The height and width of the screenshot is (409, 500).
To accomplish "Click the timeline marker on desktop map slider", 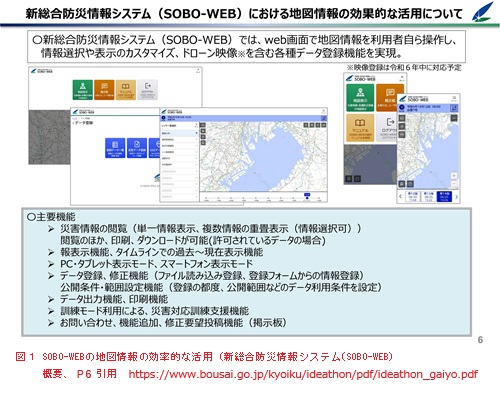I will (x=307, y=196).
